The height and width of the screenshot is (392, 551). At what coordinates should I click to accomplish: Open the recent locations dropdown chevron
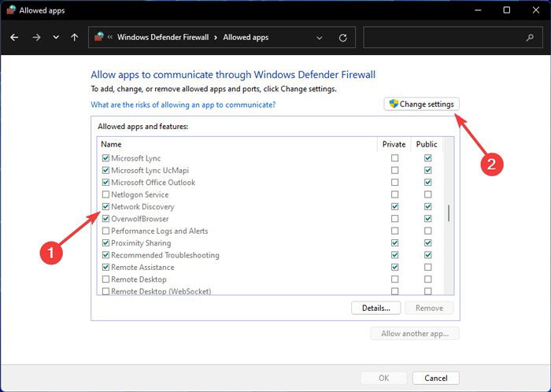56,37
